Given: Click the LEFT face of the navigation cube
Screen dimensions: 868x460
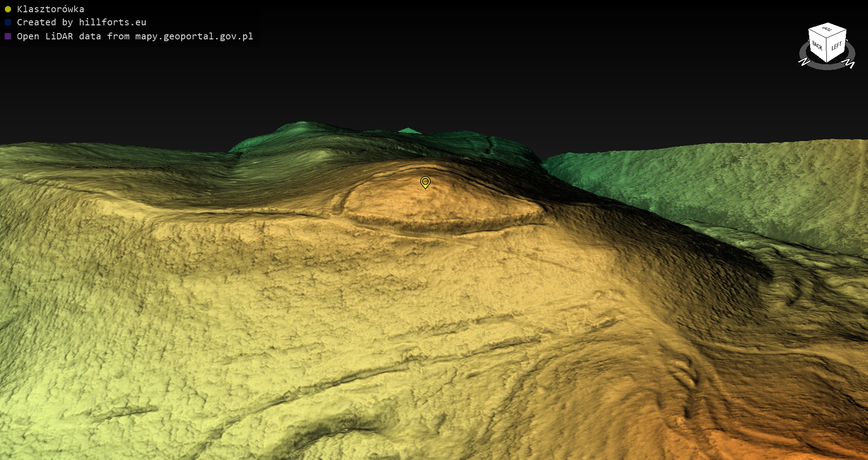Looking at the screenshot, I should 836,46.
